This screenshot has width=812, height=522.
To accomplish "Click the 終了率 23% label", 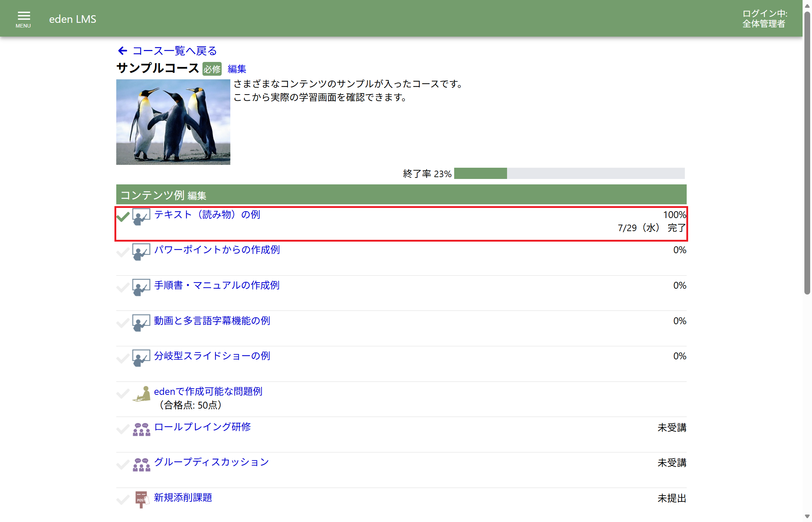I will pos(427,174).
